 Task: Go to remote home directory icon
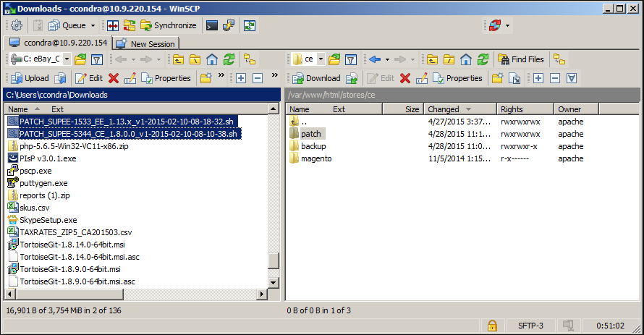pos(466,59)
